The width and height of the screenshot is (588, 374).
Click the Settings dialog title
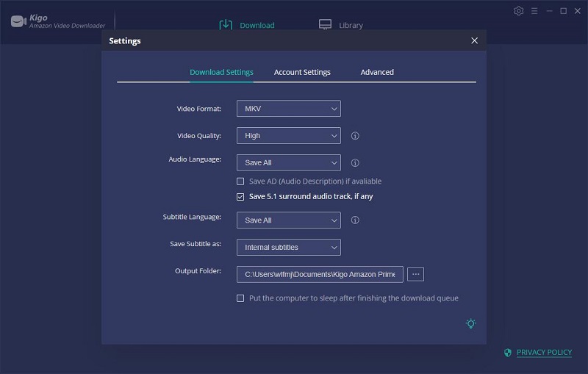coord(125,40)
